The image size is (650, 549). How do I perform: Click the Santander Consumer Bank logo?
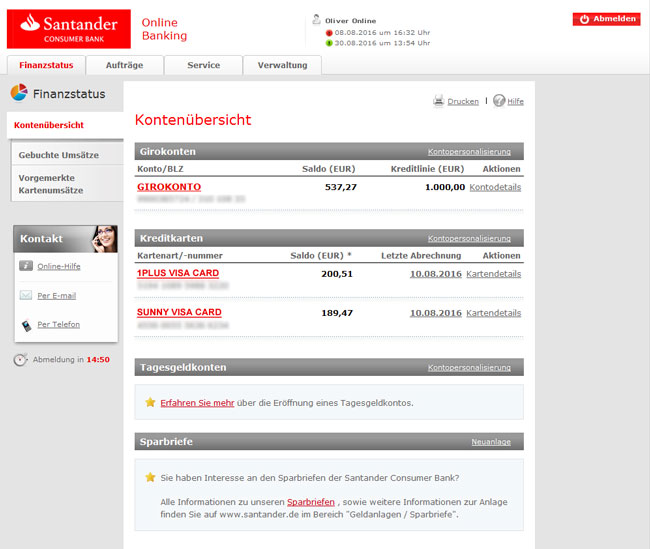pyautogui.click(x=69, y=29)
